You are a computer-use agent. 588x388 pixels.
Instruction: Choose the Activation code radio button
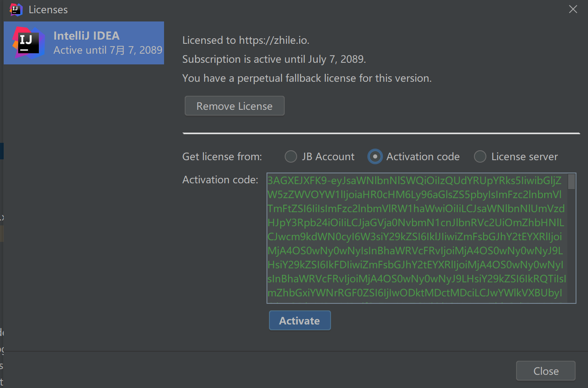375,156
